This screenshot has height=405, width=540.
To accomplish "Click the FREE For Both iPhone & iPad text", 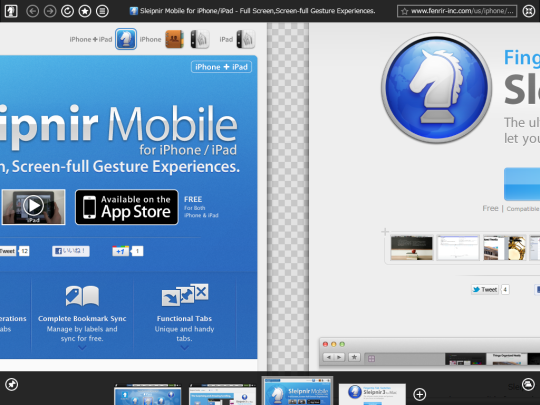I will pos(201,207).
